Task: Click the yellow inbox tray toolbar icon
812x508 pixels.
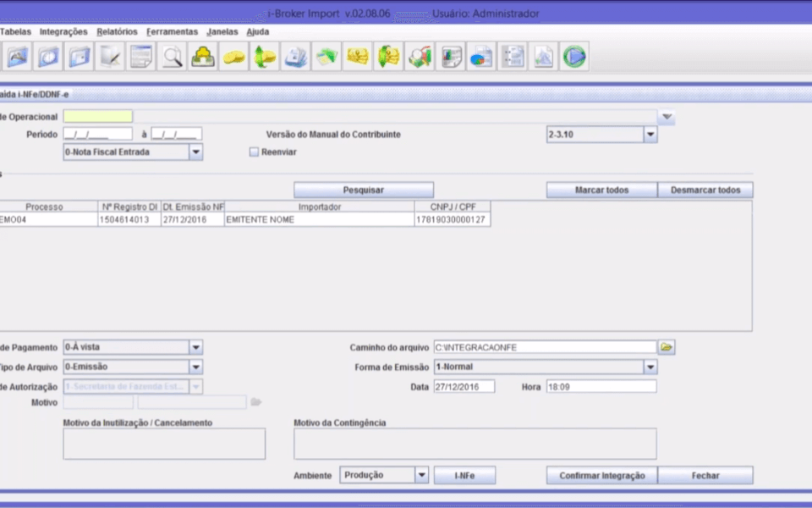Action: point(203,56)
